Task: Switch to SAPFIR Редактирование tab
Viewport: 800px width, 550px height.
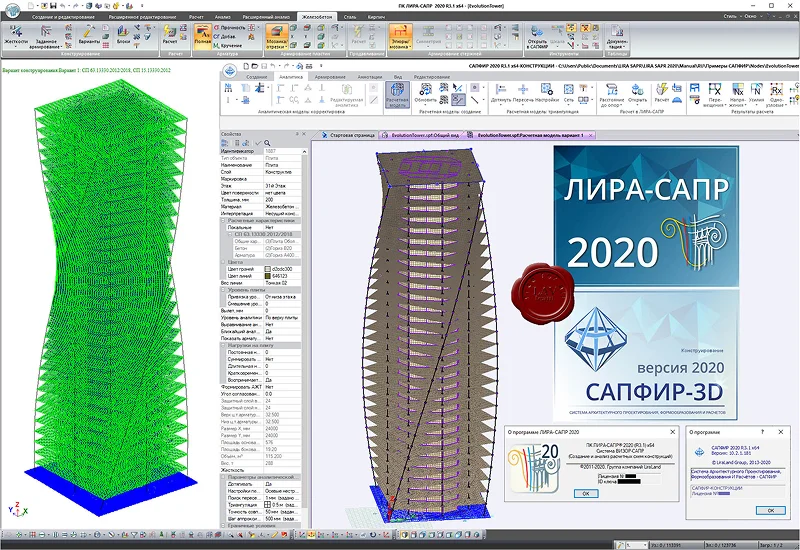Action: (432, 77)
